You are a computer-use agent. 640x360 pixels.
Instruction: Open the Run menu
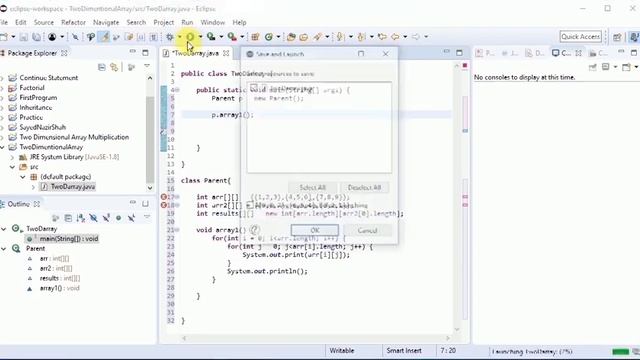pos(187,22)
